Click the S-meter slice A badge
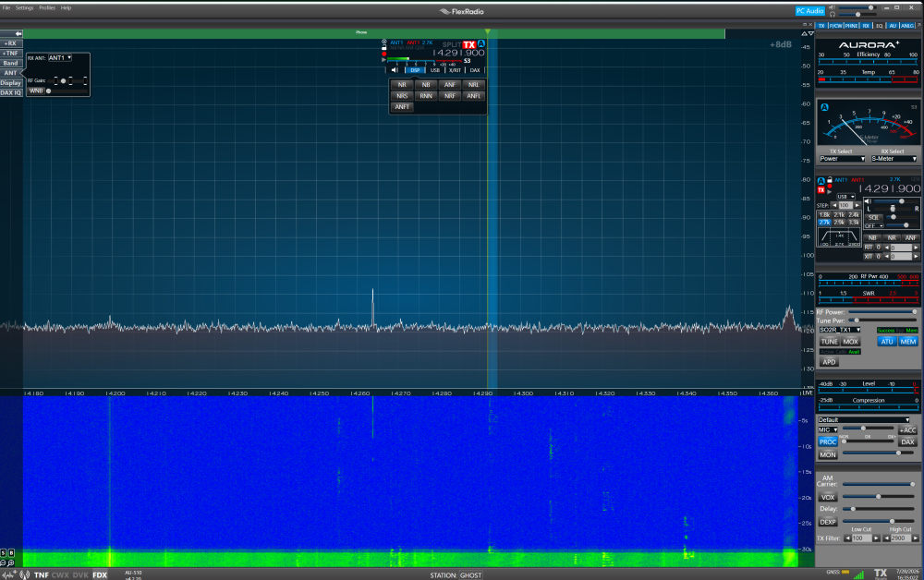Viewport: 924px width, 580px height. click(824, 107)
